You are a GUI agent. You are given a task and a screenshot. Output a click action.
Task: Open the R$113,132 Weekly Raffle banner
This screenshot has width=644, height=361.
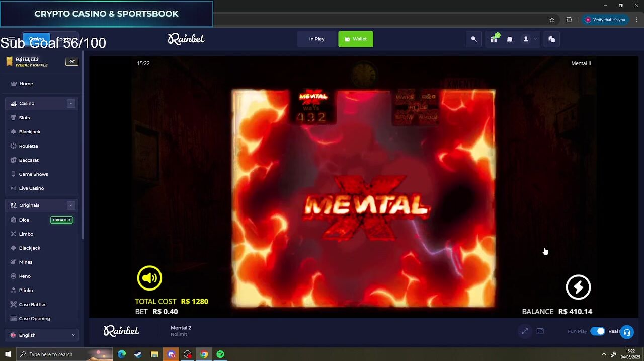pos(42,62)
